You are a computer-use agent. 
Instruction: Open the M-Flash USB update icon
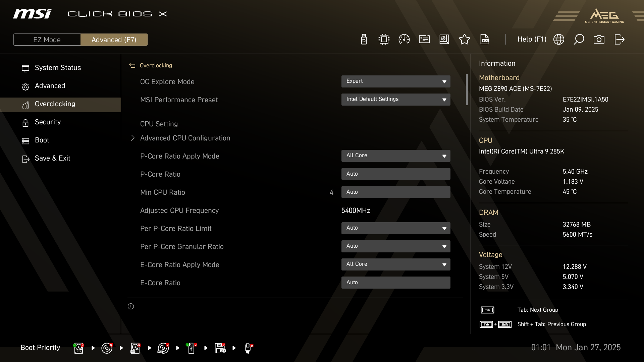tap(364, 40)
